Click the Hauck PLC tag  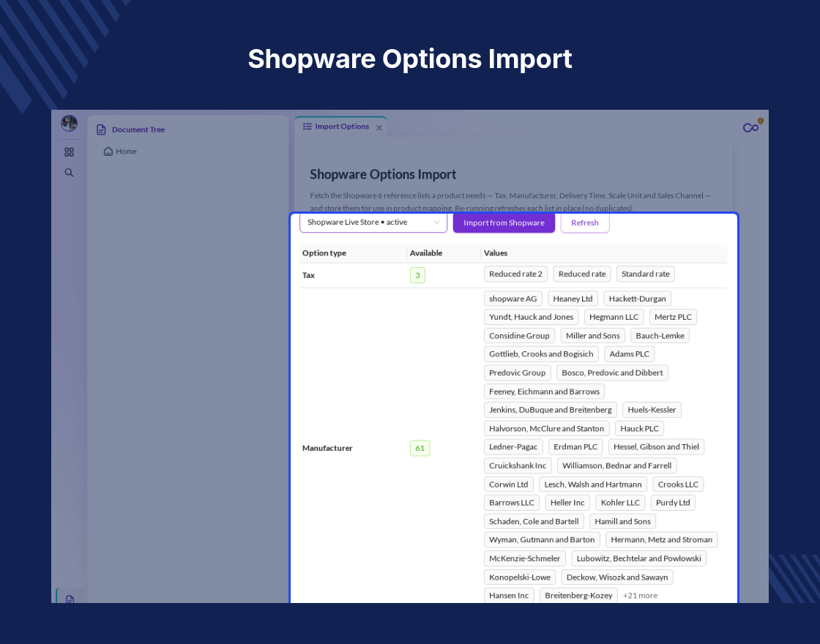click(x=639, y=429)
